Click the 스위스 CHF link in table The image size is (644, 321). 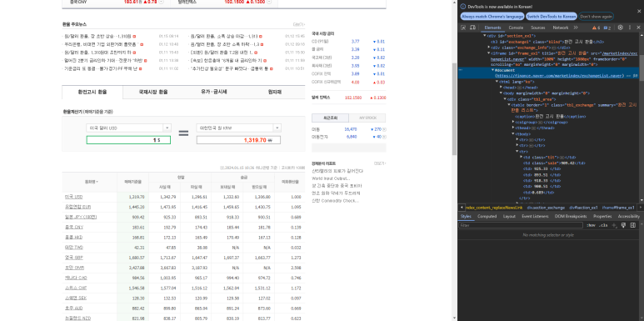pos(75,288)
